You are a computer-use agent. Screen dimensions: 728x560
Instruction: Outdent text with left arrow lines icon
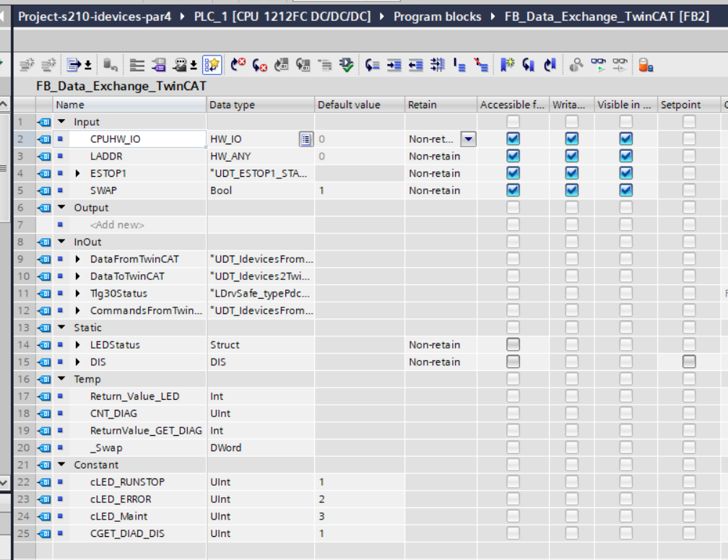(x=415, y=65)
